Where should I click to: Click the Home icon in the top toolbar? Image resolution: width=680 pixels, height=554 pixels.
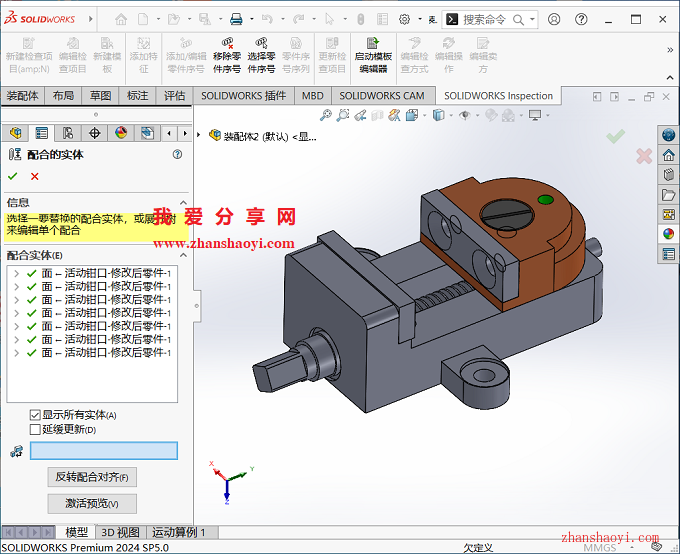[121, 20]
